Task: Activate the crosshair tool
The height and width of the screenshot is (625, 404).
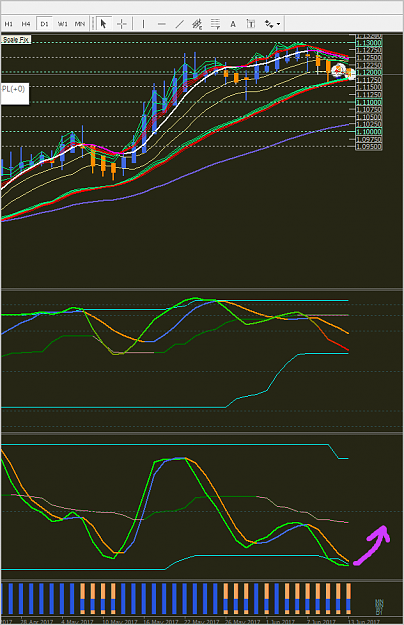Action: [122, 24]
